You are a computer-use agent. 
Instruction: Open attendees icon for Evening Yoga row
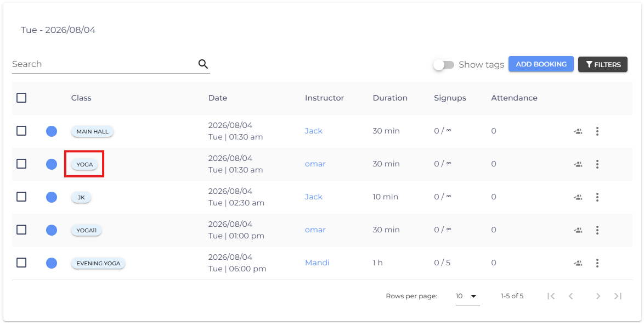point(578,263)
